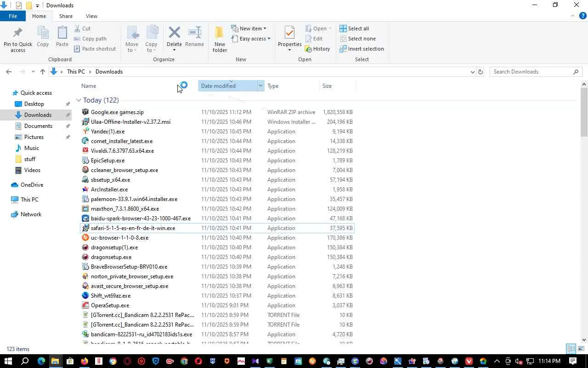Open OneDrive in the navigation pane
This screenshot has height=368, width=588.
[32, 185]
